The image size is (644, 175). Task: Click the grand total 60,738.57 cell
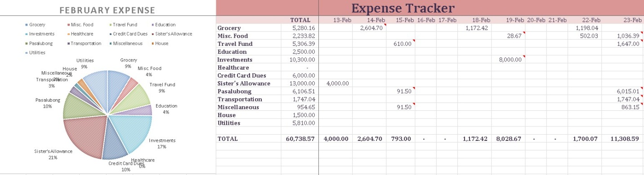point(300,139)
